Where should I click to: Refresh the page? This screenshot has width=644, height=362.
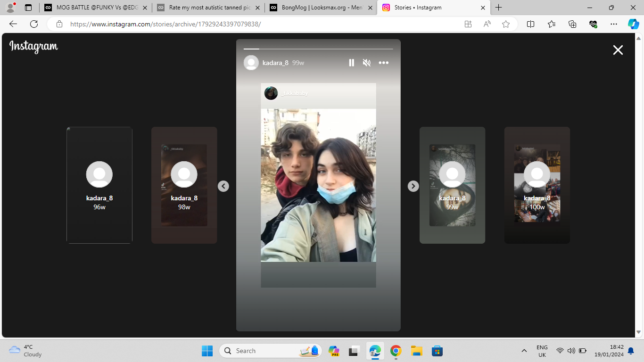[x=34, y=24]
